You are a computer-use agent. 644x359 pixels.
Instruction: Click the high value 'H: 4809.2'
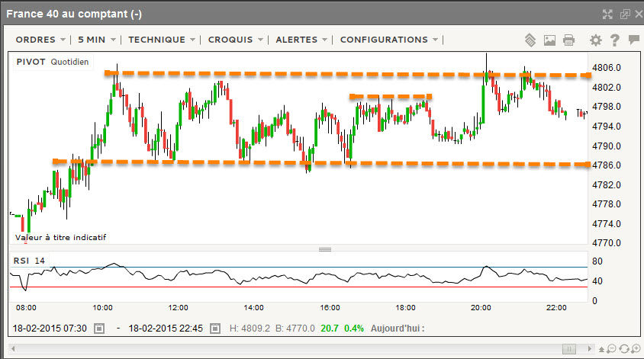[x=250, y=329]
